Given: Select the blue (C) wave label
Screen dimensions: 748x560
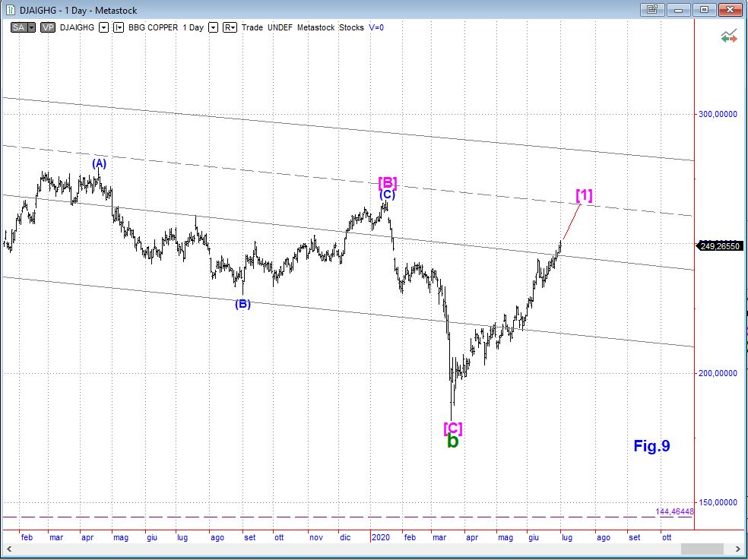Looking at the screenshot, I should (x=388, y=195).
